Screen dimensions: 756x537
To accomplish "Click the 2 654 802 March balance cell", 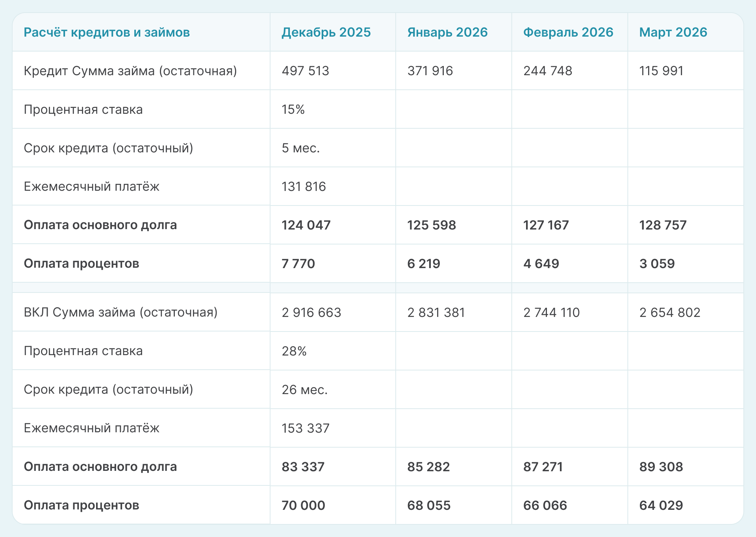I will click(670, 313).
